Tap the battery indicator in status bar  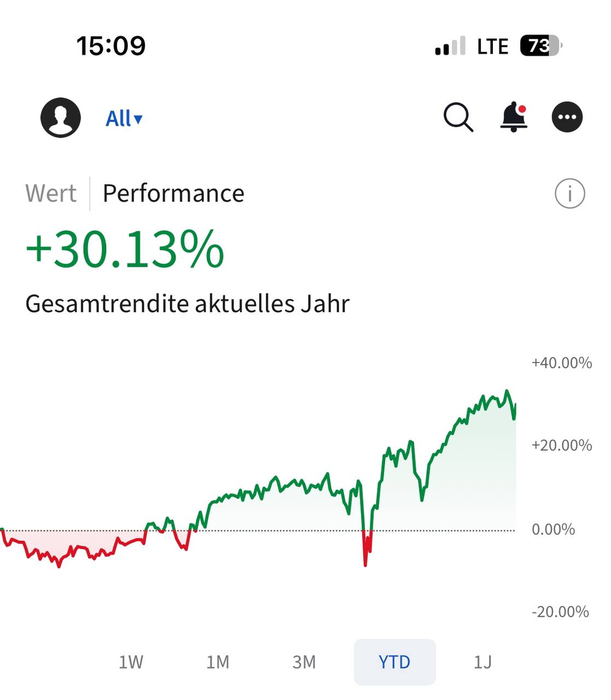pos(540,46)
